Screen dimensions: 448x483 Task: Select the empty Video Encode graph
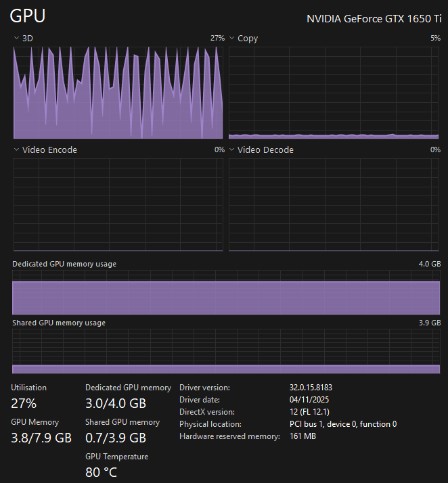click(x=118, y=204)
